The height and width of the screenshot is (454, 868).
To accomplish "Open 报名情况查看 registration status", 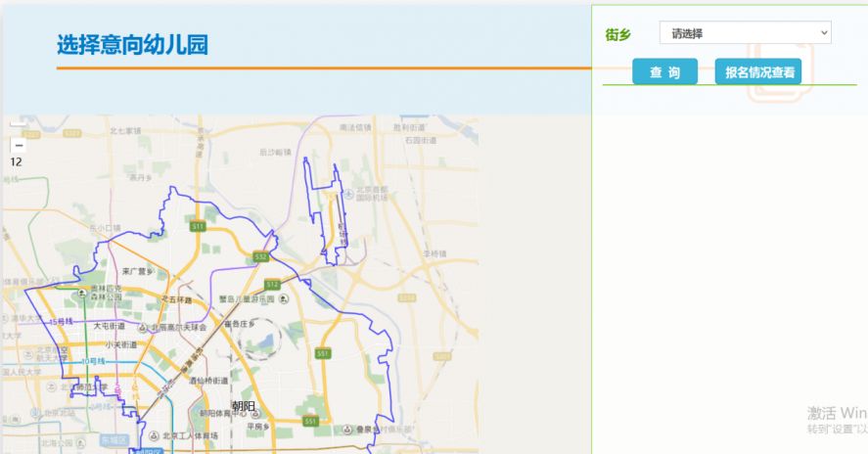I will point(758,72).
